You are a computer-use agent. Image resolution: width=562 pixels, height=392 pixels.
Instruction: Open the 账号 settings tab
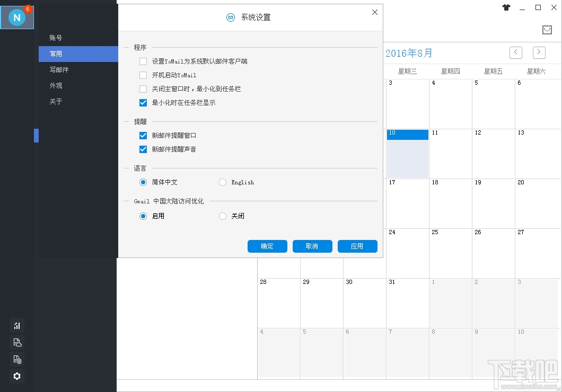pyautogui.click(x=78, y=38)
